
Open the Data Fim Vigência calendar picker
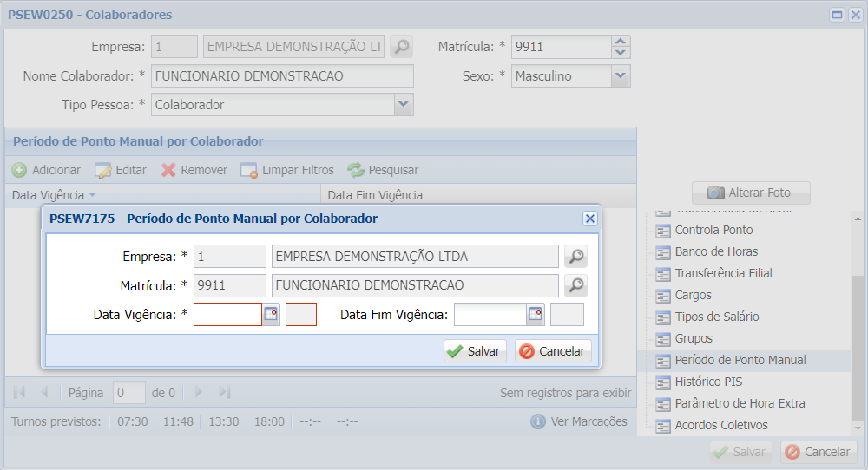536,314
